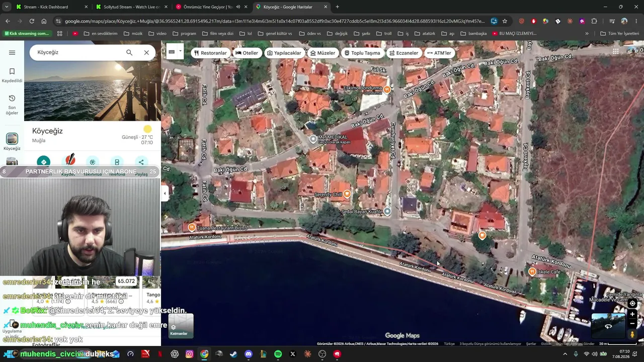Open the Katmanlar layers selector
The image size is (644, 362).
181,325
